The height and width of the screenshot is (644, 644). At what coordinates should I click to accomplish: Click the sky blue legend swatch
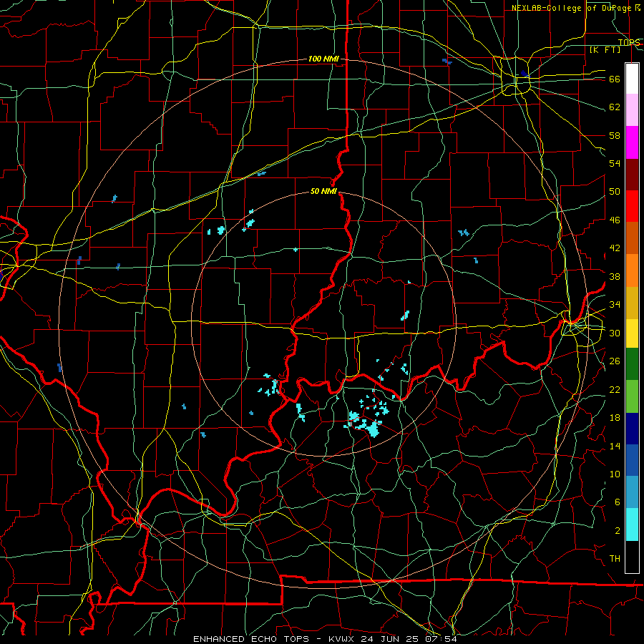point(632,492)
